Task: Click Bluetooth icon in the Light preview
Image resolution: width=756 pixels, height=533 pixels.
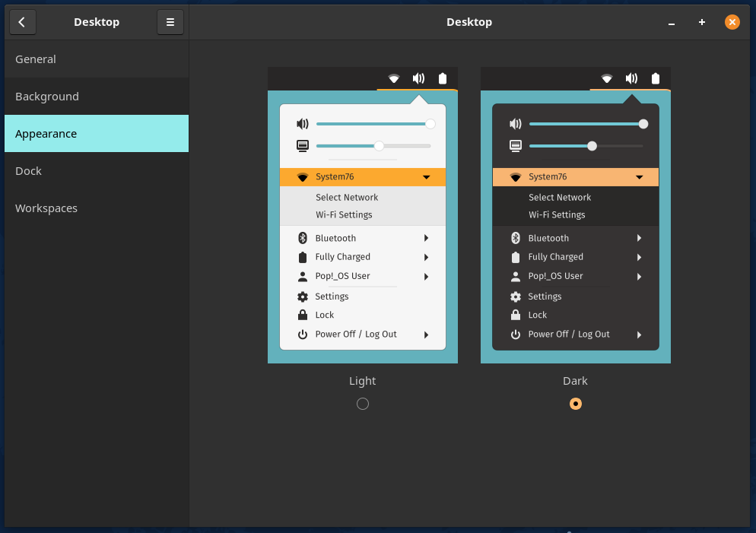Action: pyautogui.click(x=302, y=238)
